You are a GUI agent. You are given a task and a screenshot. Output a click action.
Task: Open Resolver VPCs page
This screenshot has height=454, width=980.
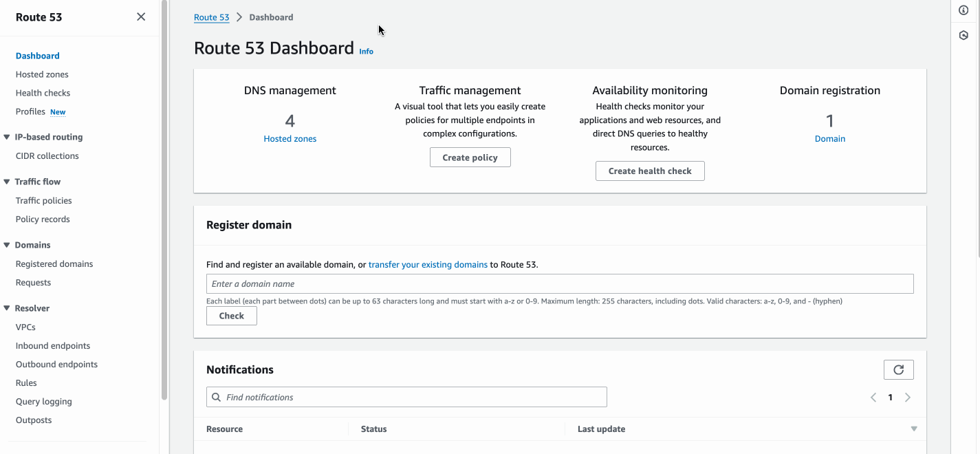coord(25,327)
